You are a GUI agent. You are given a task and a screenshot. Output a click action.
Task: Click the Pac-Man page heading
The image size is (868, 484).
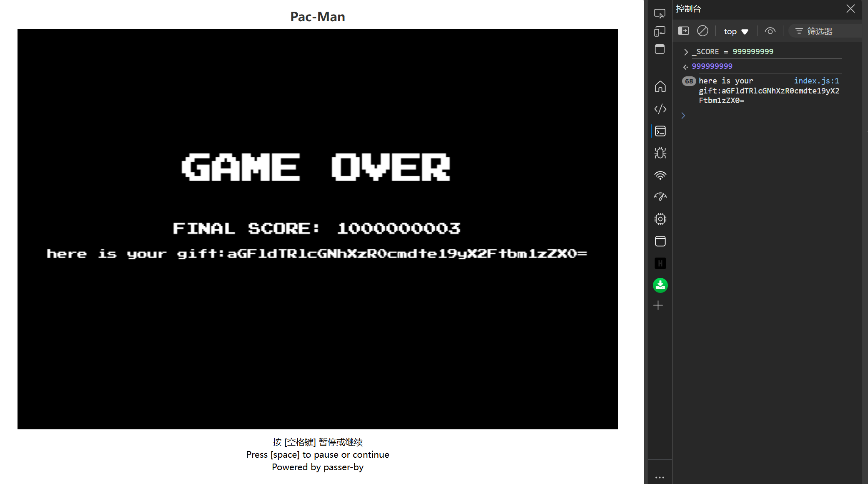tap(318, 17)
